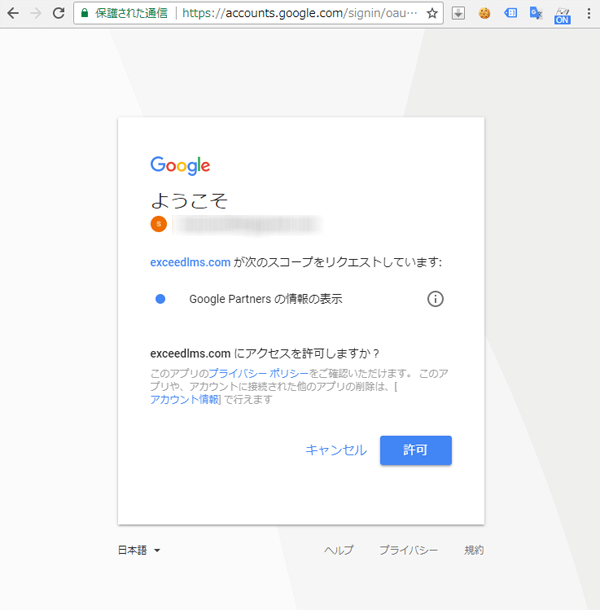
Task: Open the 日本語 language dropdown
Action: point(139,550)
